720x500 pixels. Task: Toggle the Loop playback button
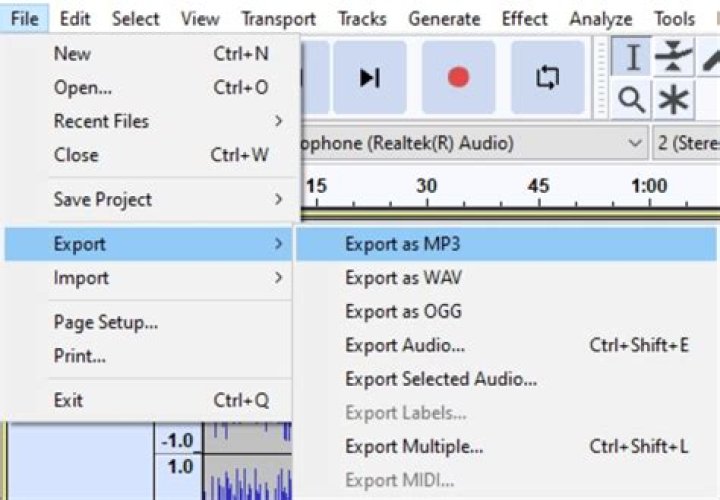[x=547, y=77]
